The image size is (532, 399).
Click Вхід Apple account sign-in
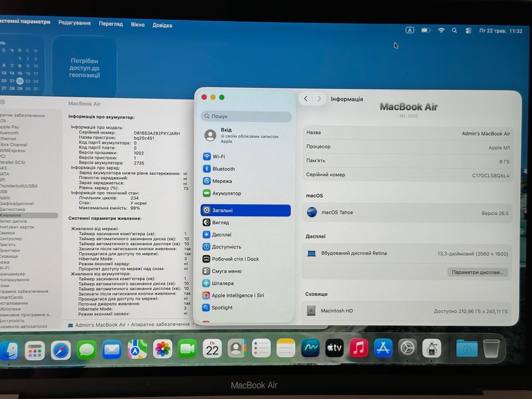246,135
